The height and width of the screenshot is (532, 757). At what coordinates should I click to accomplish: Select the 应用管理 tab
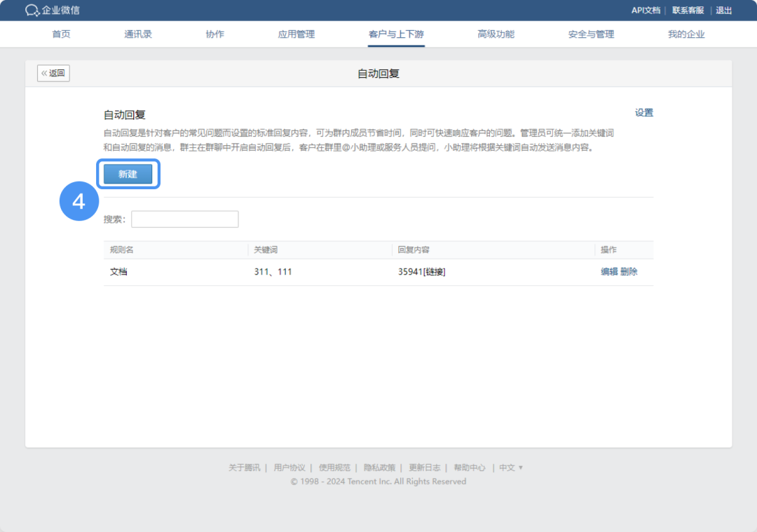(296, 34)
